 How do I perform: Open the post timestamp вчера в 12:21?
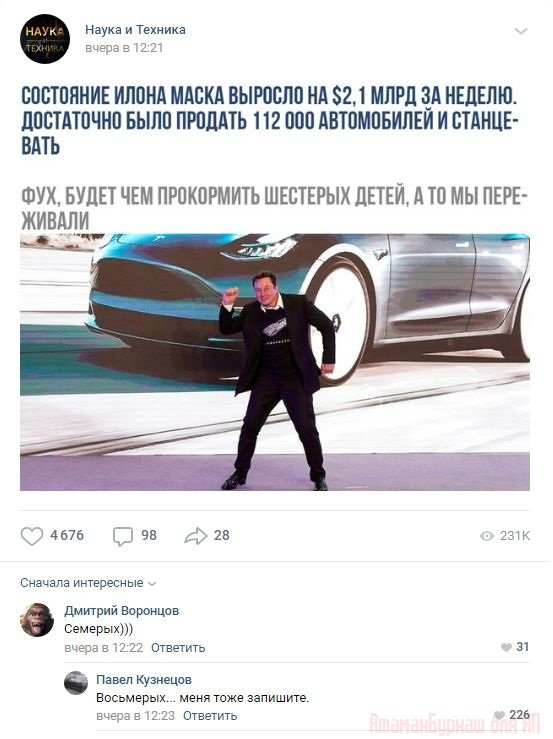[x=124, y=48]
